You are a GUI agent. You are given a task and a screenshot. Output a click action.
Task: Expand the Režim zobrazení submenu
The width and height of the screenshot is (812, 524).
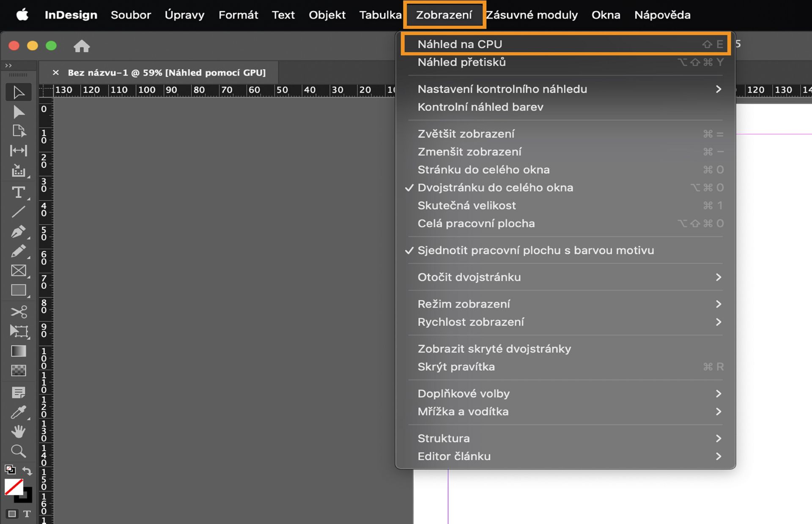click(464, 304)
